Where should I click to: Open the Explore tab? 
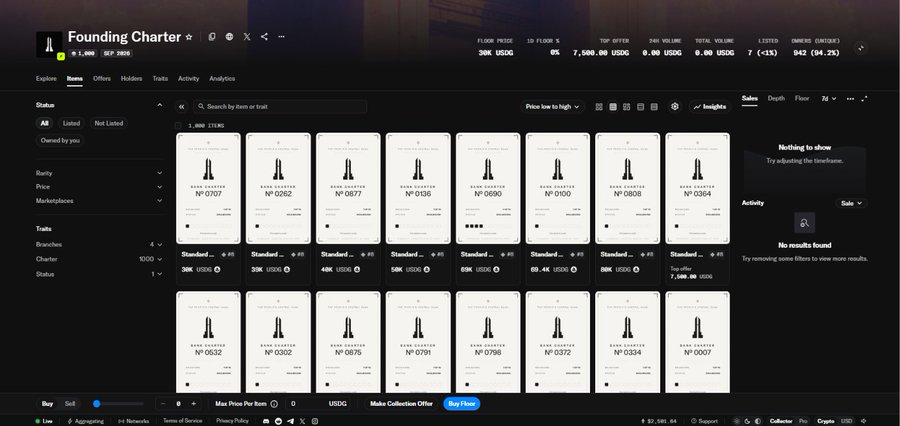tap(46, 79)
